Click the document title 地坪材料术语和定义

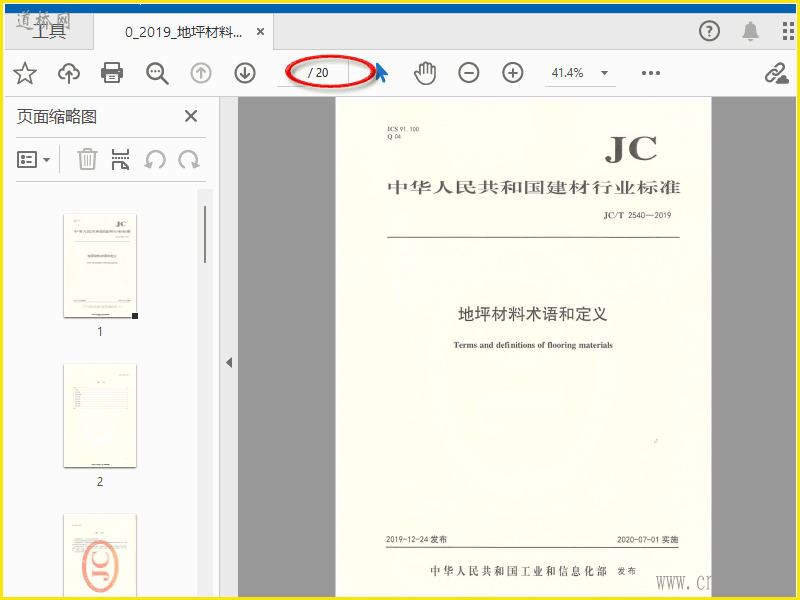pos(533,314)
